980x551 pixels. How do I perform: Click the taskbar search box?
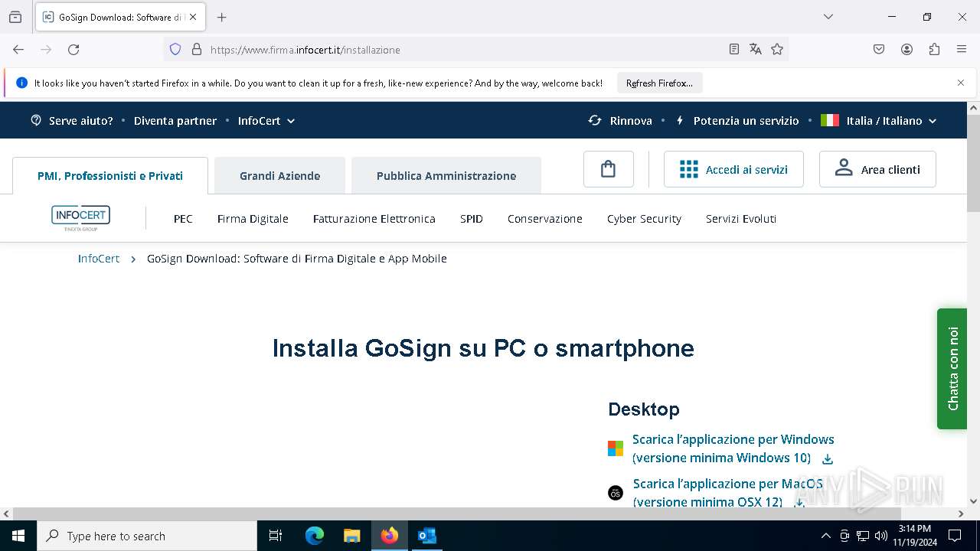click(x=147, y=536)
